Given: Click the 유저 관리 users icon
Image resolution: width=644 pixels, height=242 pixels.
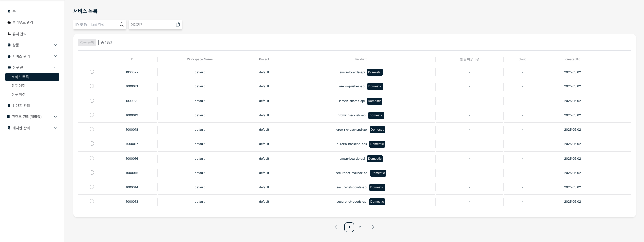Looking at the screenshot, I should 9,34.
